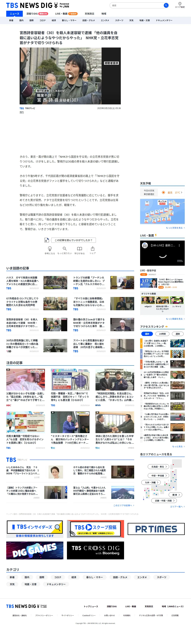Expand 今日の天気 最高 15℃ chevron
Viewport: 191px width, 644px height.
pyautogui.click(x=181, y=192)
